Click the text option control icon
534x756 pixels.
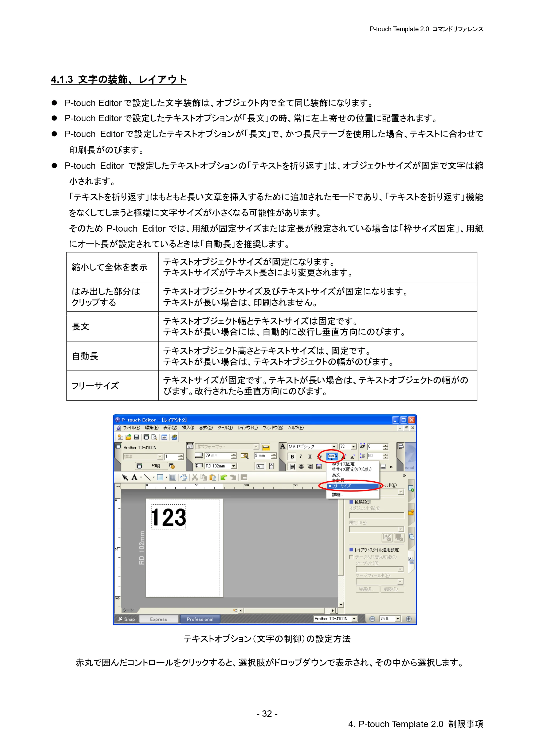pyautogui.click(x=332, y=456)
